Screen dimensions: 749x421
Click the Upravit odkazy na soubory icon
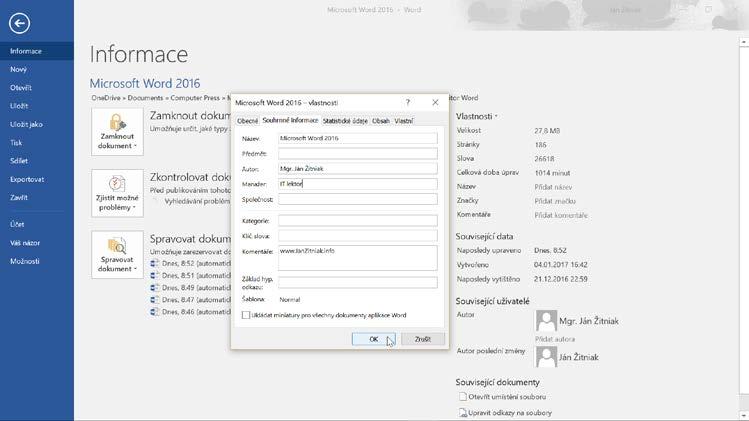(462, 412)
